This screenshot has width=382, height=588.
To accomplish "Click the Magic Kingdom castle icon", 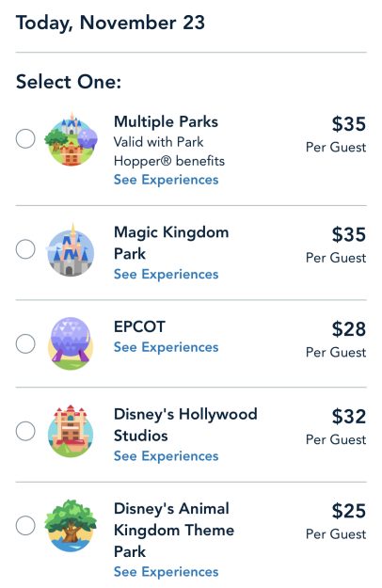I will 71,249.
